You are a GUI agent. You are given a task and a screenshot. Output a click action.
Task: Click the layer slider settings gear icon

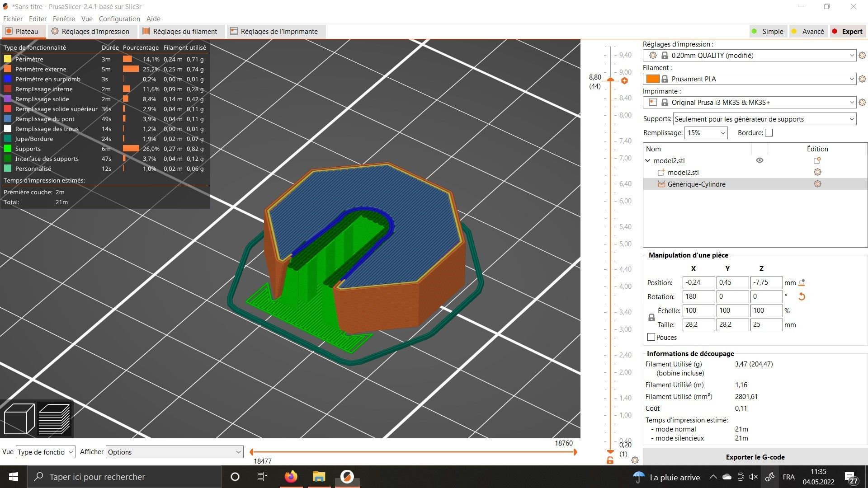[635, 460]
